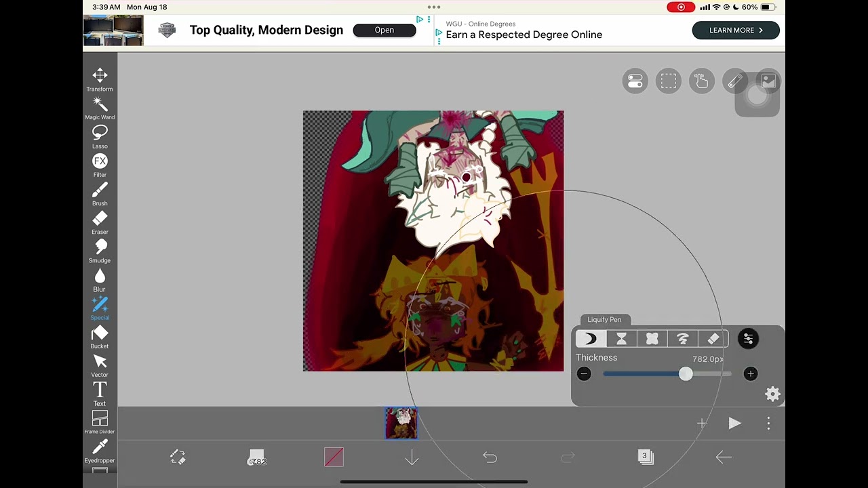Screen dimensions: 868x488
Task: Click the ad's garage thumbnail image
Action: (x=113, y=30)
